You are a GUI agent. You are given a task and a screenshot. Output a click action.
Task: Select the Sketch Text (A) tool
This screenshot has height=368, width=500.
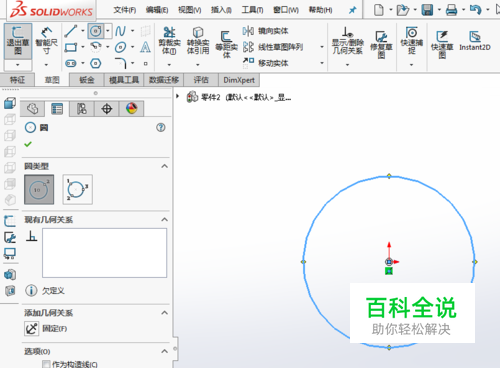coord(145,47)
